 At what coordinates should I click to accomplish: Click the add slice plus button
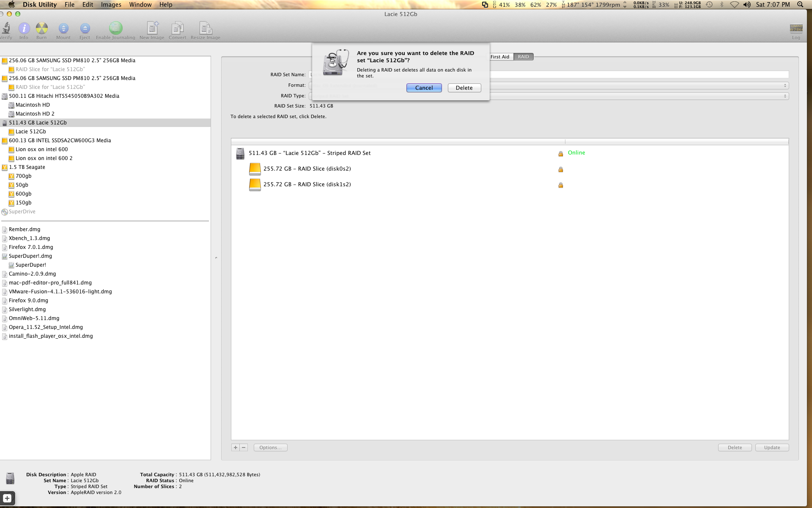tap(236, 447)
